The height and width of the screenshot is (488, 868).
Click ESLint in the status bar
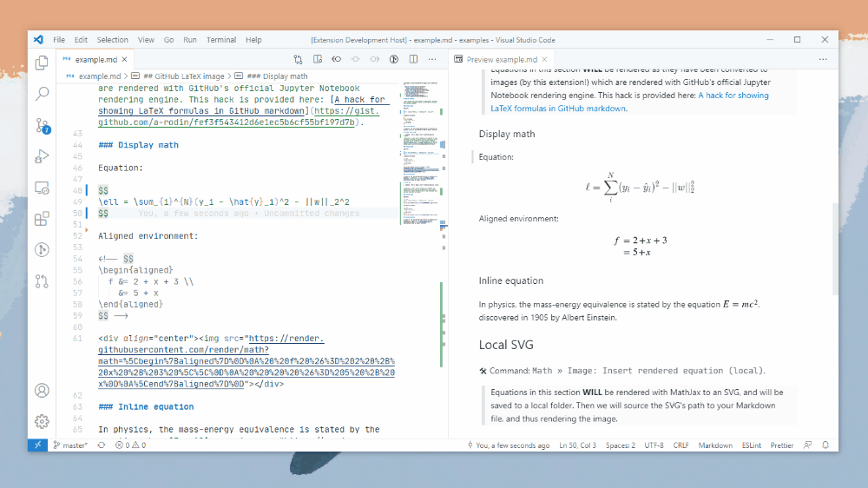coord(751,445)
